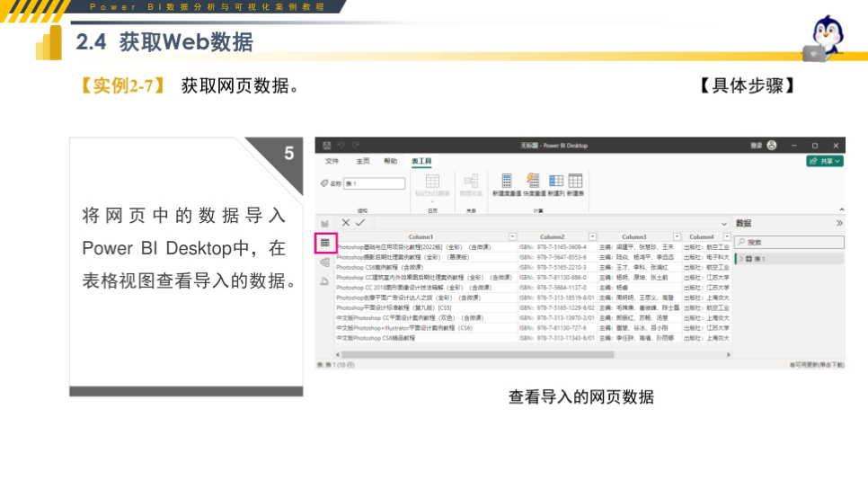Select cell 'ISBN: 978-7-81130-886-0'

click(557, 278)
